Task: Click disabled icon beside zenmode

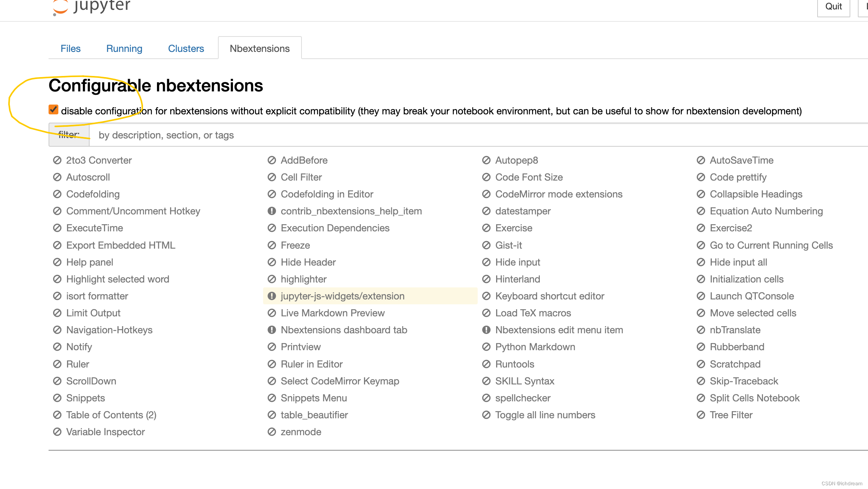Action: click(x=272, y=432)
